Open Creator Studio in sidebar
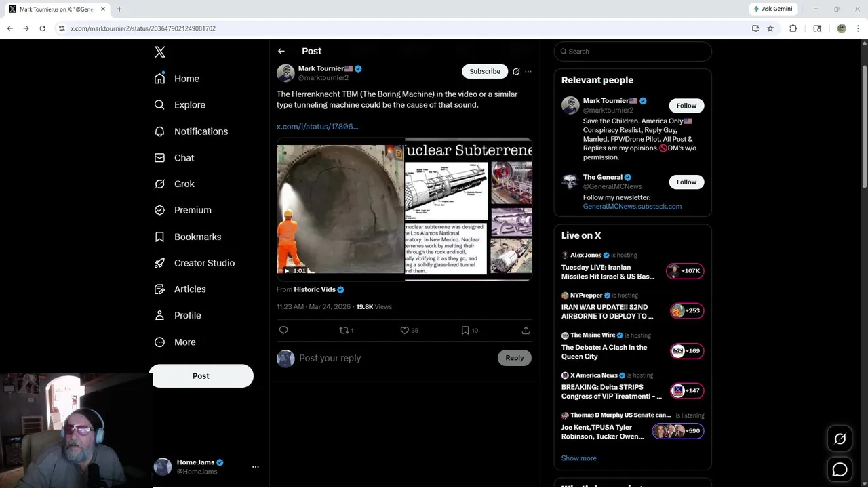This screenshot has height=488, width=868. (194, 263)
